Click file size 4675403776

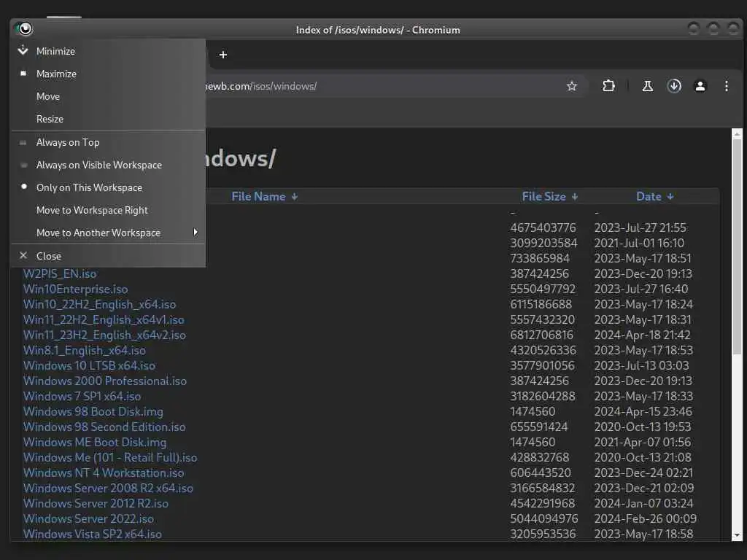[x=543, y=227]
